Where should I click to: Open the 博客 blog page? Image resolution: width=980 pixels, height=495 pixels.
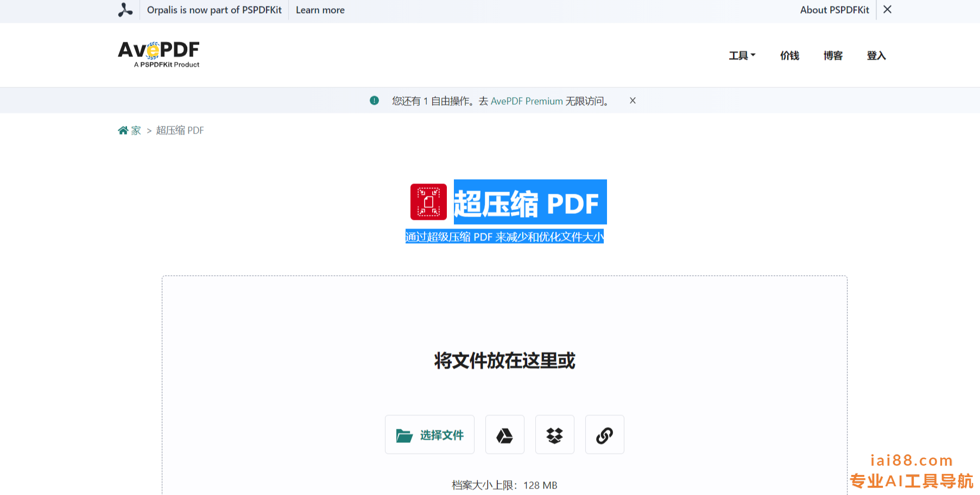(x=833, y=55)
